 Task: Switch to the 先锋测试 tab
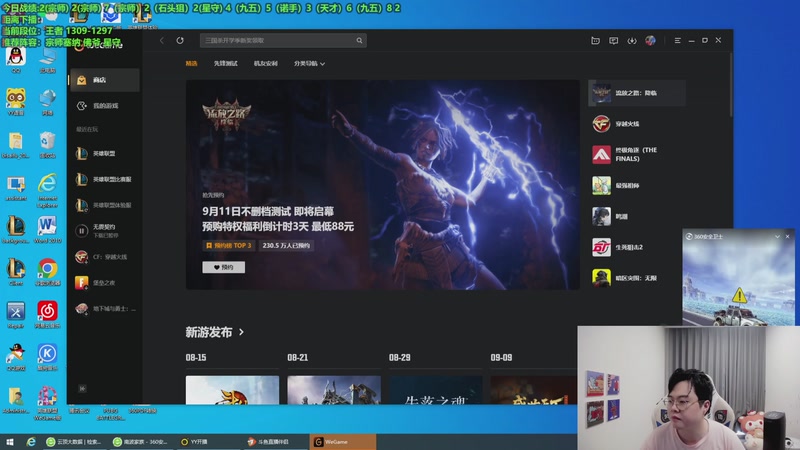point(226,63)
